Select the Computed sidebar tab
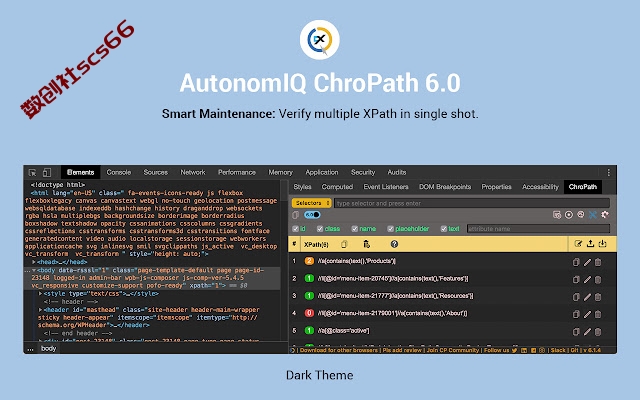Screen dimensions: 640x400 point(337,187)
